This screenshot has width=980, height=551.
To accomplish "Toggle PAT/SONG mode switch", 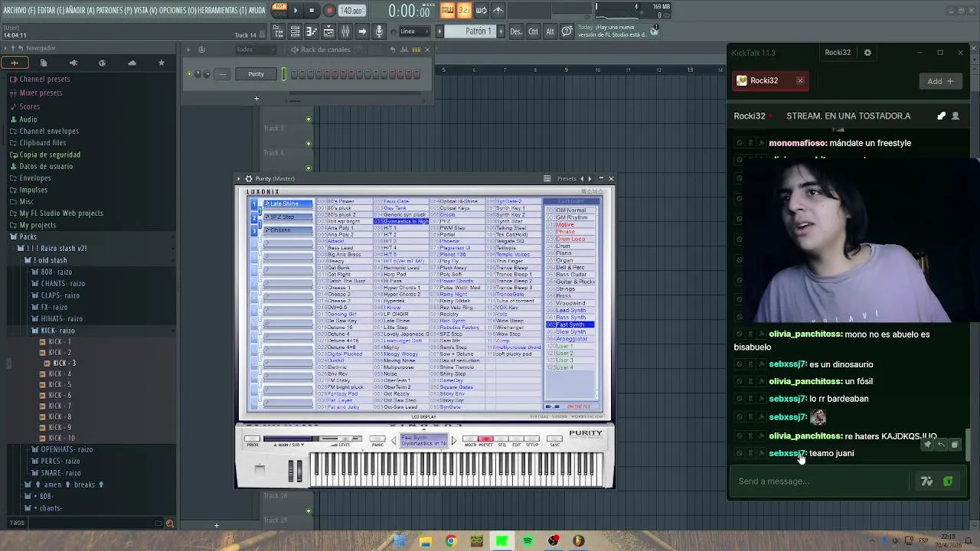I will pos(279,10).
